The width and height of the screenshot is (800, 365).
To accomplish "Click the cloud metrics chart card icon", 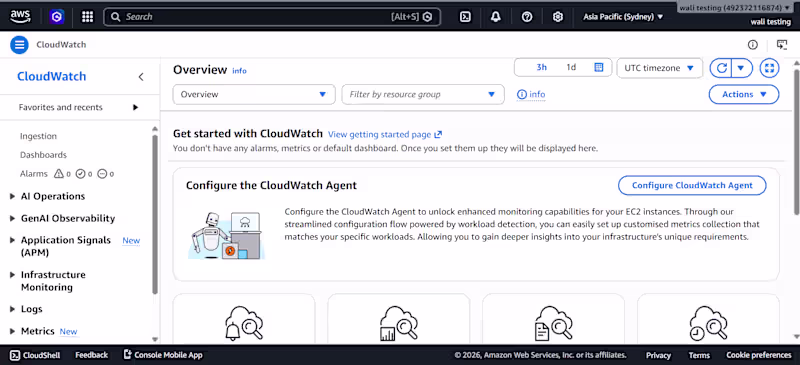I will pyautogui.click(x=399, y=323).
